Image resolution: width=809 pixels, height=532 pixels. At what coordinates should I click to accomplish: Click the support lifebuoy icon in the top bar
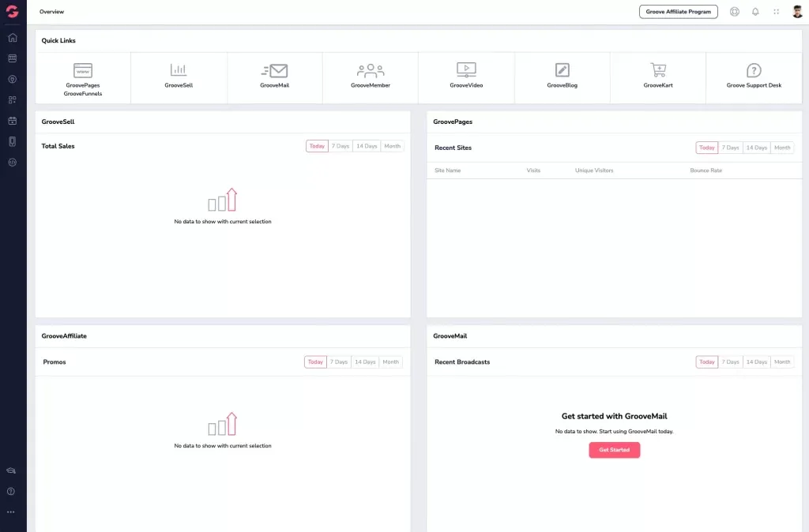pos(734,11)
